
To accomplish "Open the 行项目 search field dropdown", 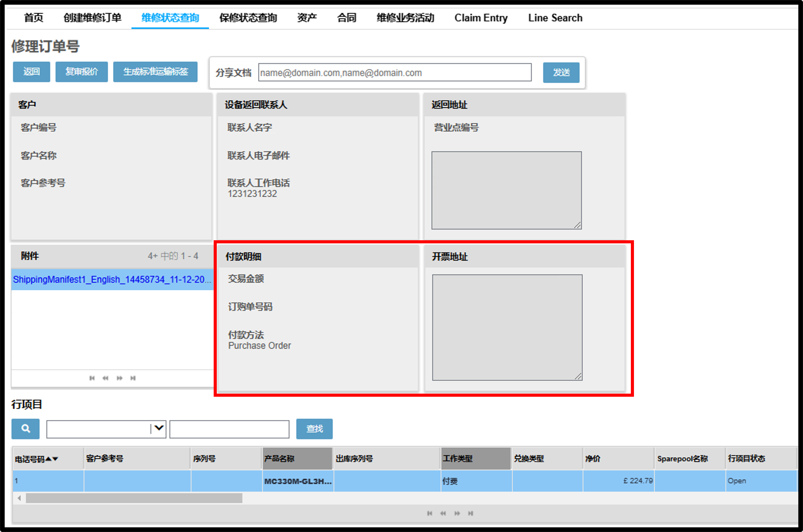I will click(158, 429).
